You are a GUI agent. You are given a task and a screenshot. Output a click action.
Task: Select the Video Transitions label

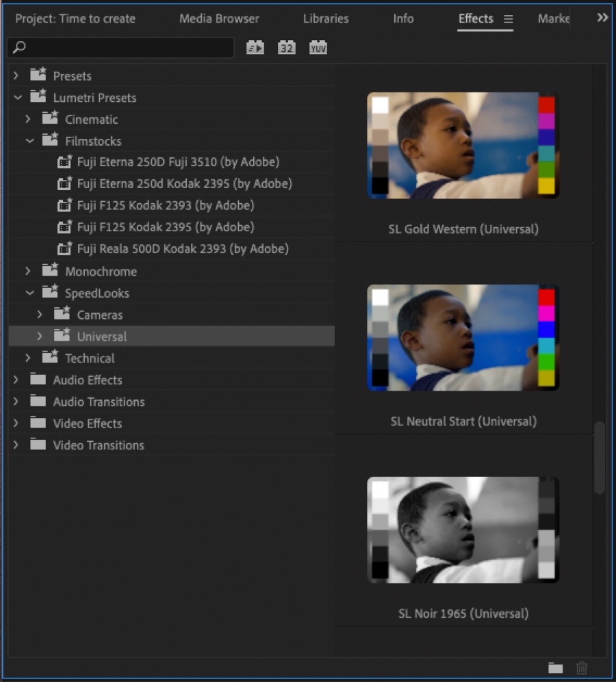99,445
